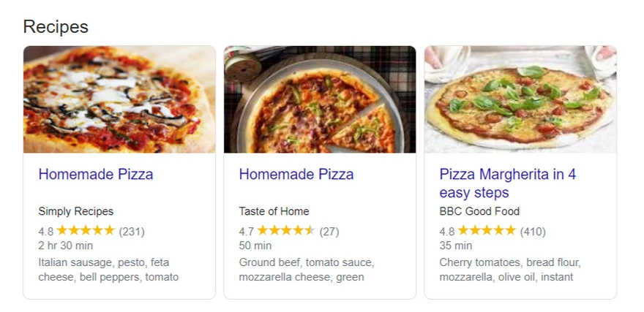Click the Simply Recipes pizza thumbnail
This screenshot has height=312, width=644.
pos(119,99)
